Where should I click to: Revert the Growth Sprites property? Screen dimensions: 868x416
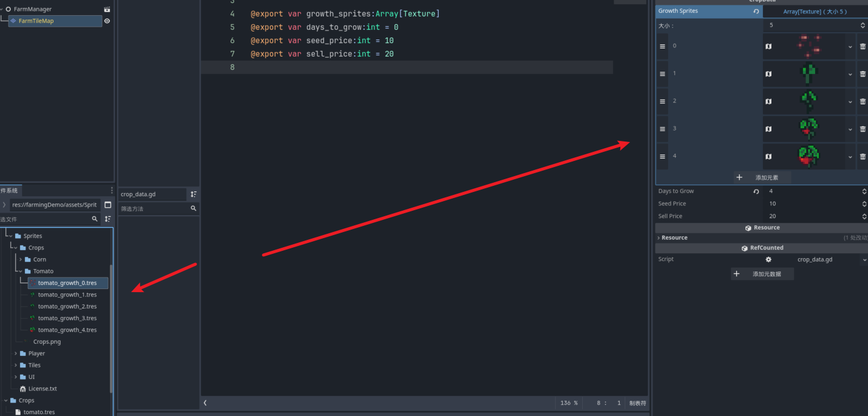(756, 11)
